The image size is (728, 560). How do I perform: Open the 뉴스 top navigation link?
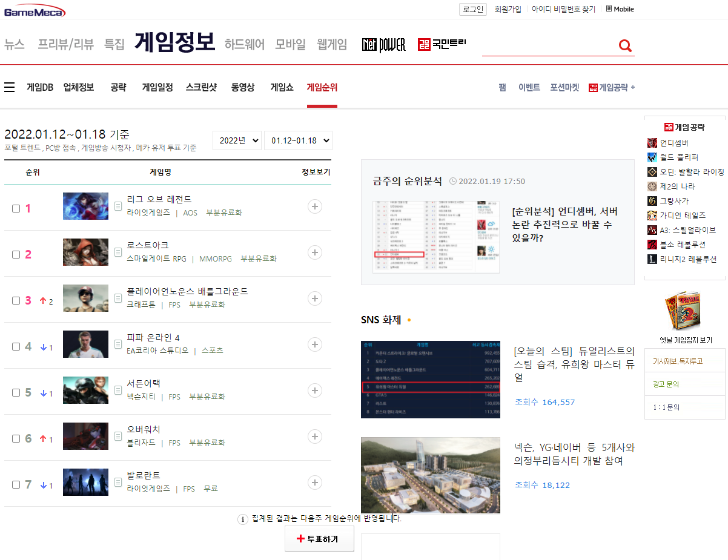[x=15, y=44]
